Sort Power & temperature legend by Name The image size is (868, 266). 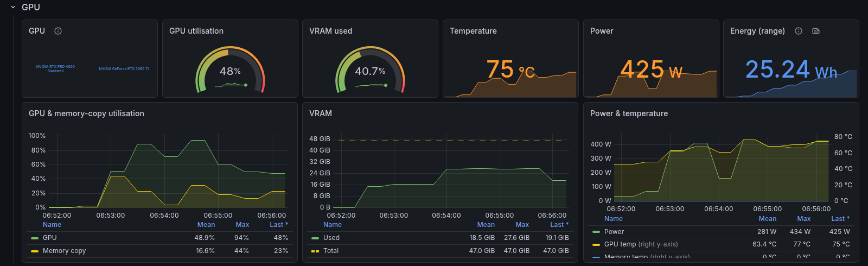(614, 219)
